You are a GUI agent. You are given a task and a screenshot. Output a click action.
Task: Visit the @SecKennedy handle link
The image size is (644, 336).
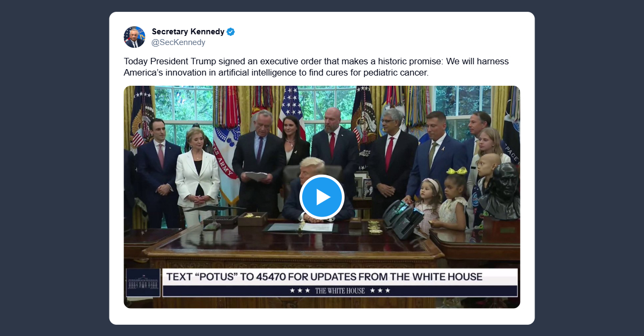tap(178, 42)
